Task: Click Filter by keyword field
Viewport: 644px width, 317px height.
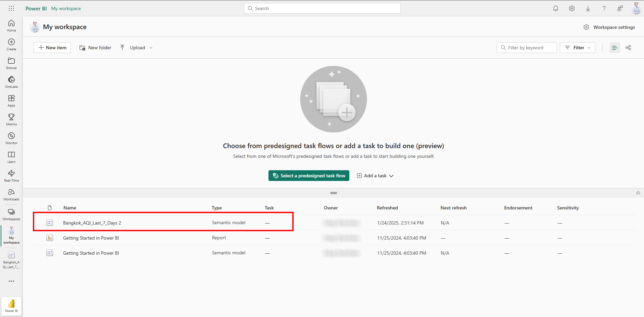Action: pos(527,48)
